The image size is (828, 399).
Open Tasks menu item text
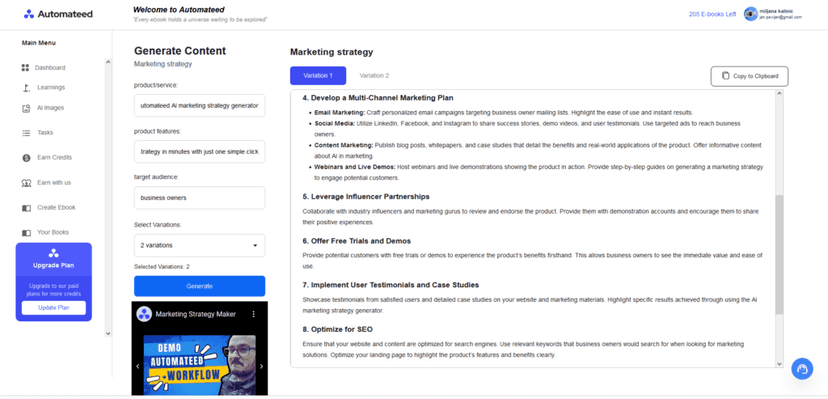[x=45, y=133]
